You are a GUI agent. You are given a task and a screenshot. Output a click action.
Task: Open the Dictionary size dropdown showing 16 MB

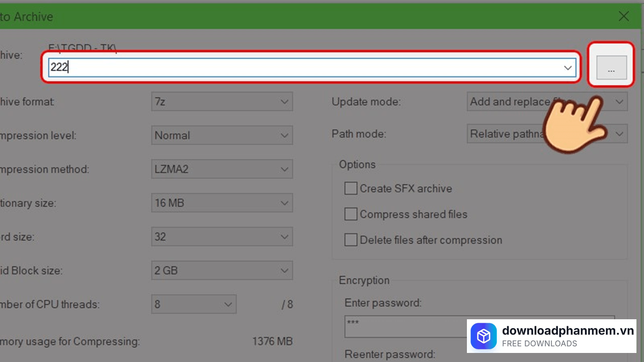222,203
